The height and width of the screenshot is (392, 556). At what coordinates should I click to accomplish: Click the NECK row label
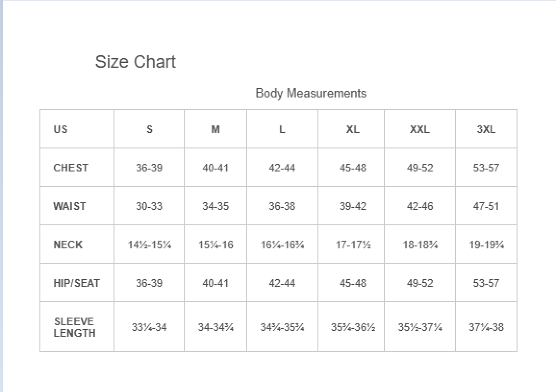[68, 245]
